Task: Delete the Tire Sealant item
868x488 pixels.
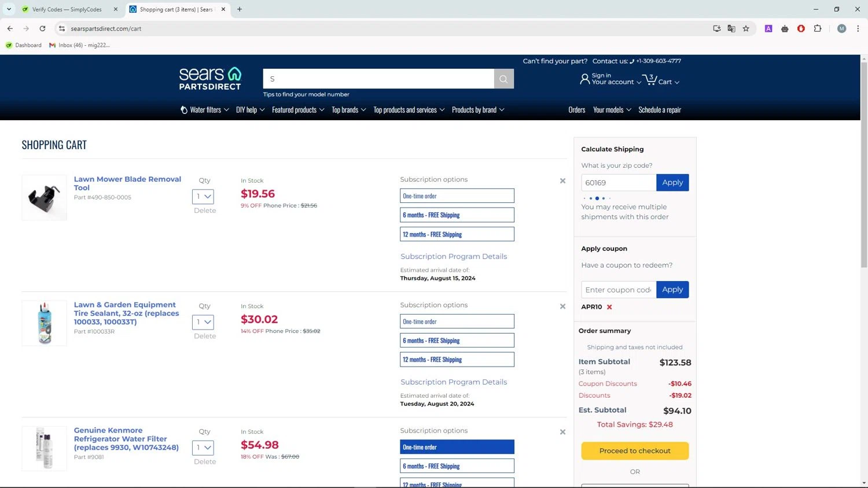Action: click(205, 336)
